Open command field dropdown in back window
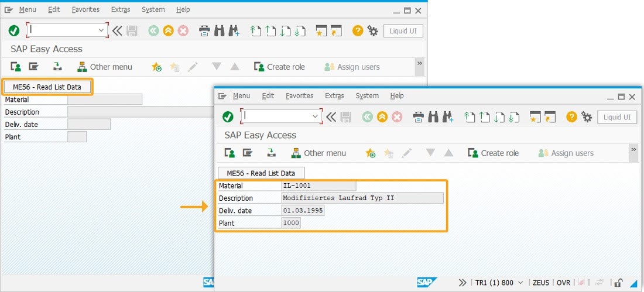 [x=101, y=30]
